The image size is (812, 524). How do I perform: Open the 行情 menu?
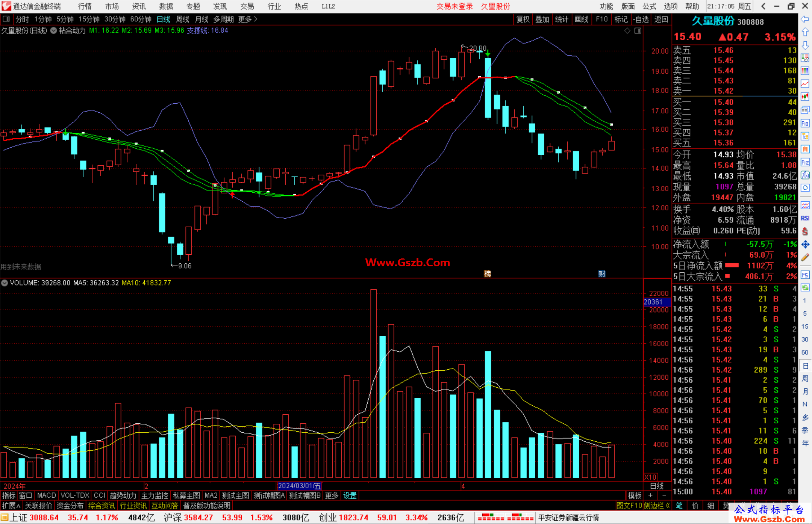[x=85, y=6]
